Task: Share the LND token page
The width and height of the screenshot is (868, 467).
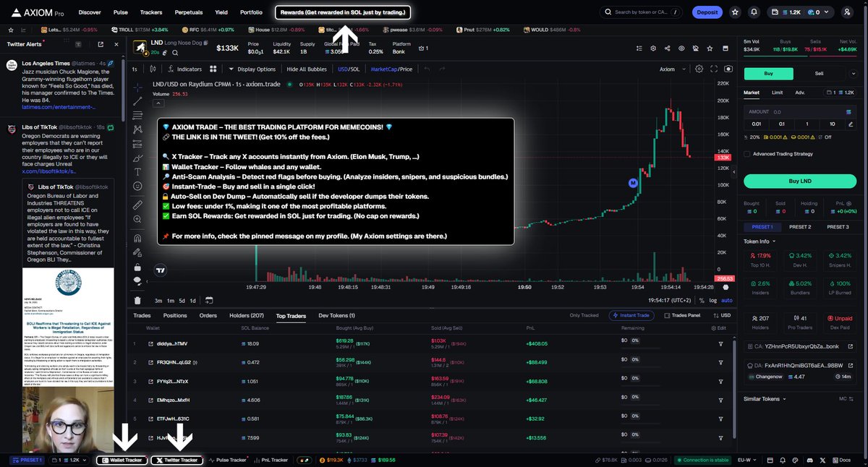Action: [668, 48]
